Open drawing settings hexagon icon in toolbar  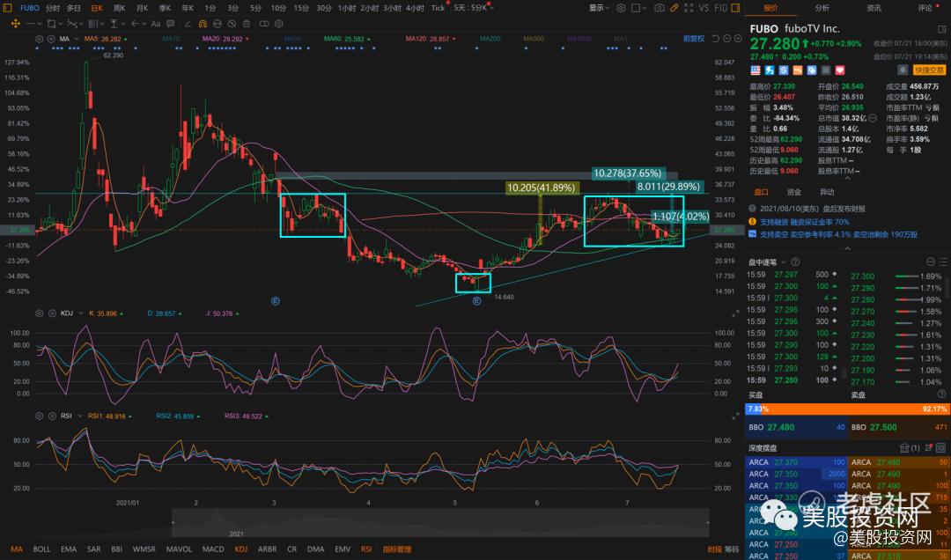[x=279, y=24]
